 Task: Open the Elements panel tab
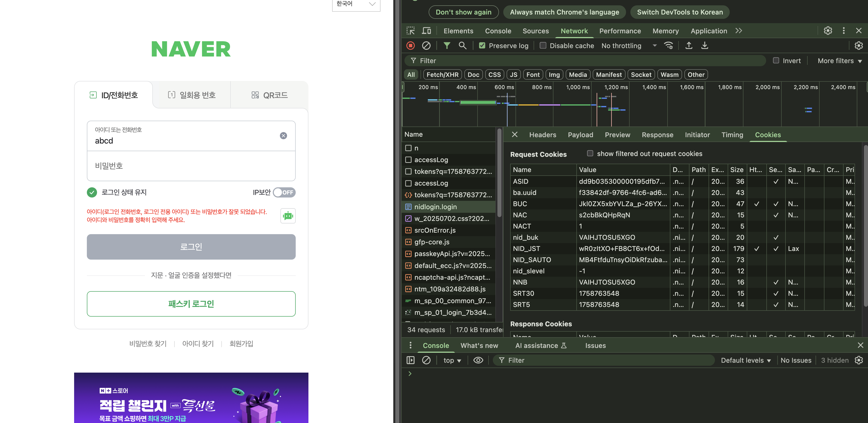point(458,31)
